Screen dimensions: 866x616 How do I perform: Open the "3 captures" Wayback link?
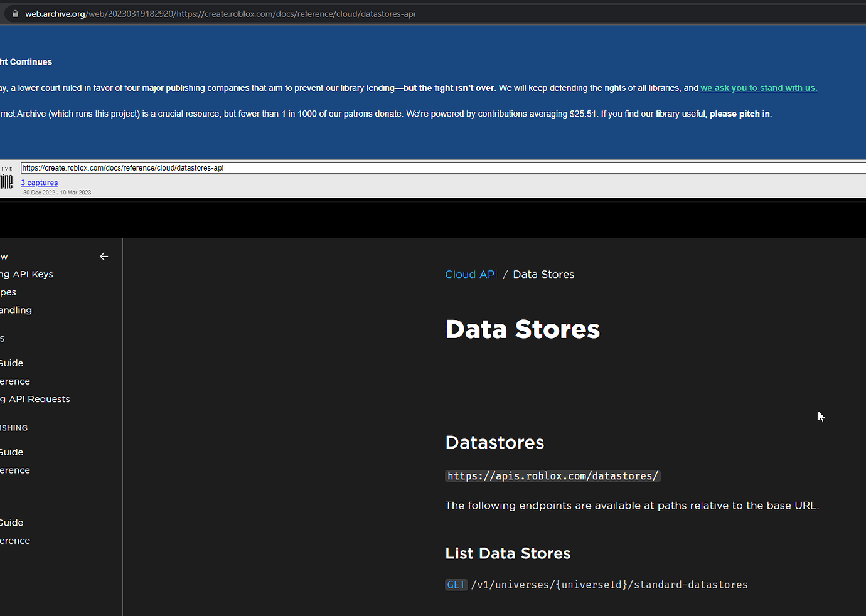tap(39, 182)
